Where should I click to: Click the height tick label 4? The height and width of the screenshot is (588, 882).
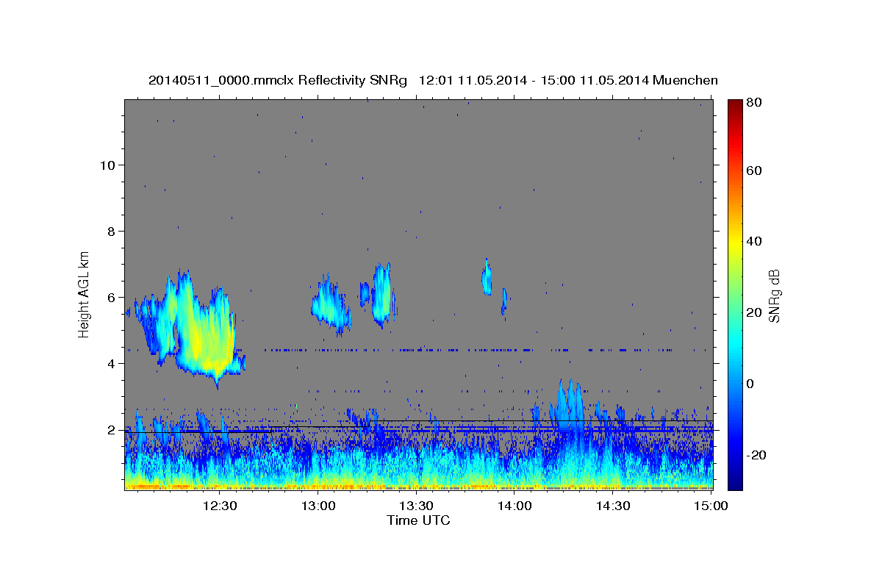click(x=112, y=364)
